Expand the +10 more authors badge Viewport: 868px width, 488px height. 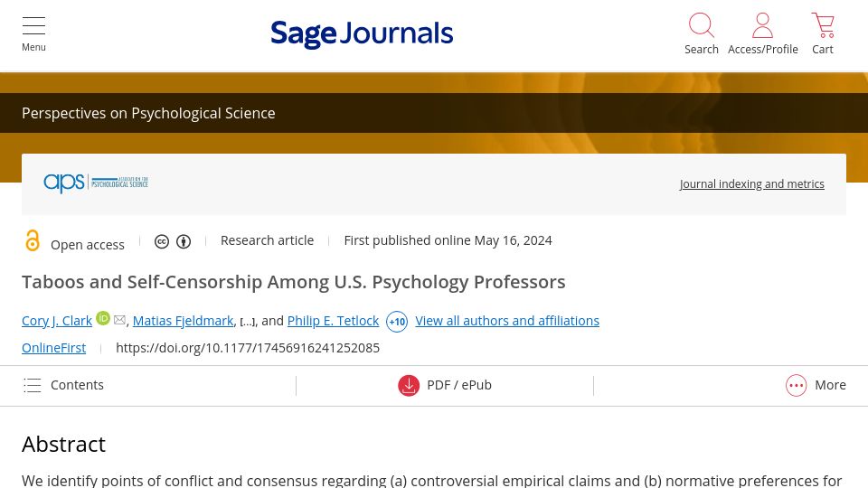(x=397, y=322)
